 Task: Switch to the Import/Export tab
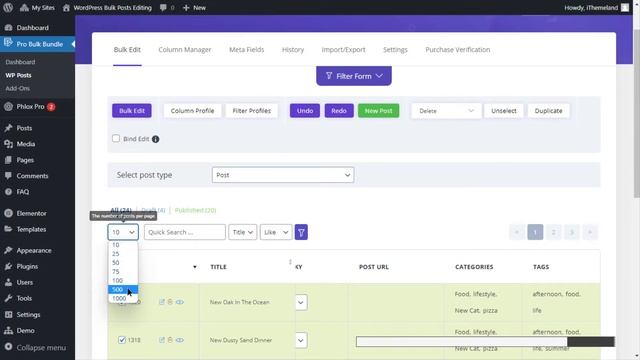tap(343, 50)
